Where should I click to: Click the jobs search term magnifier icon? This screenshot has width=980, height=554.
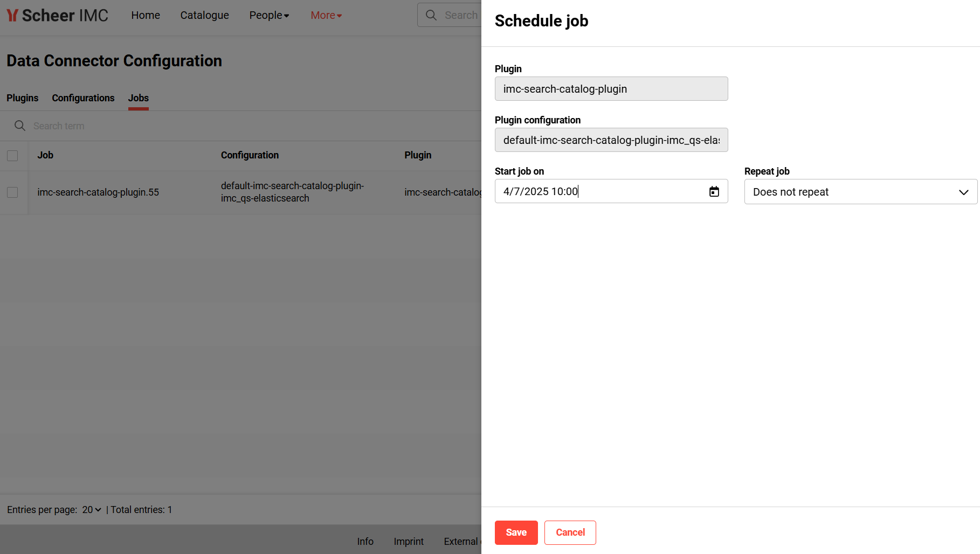click(x=20, y=126)
